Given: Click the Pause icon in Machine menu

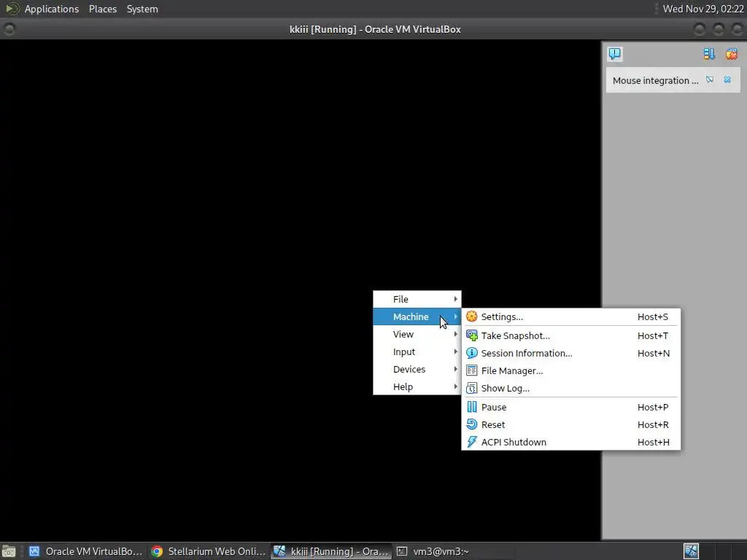Looking at the screenshot, I should point(472,407).
